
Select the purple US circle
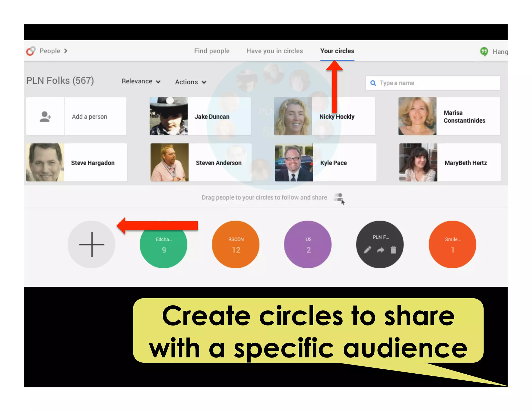(308, 244)
